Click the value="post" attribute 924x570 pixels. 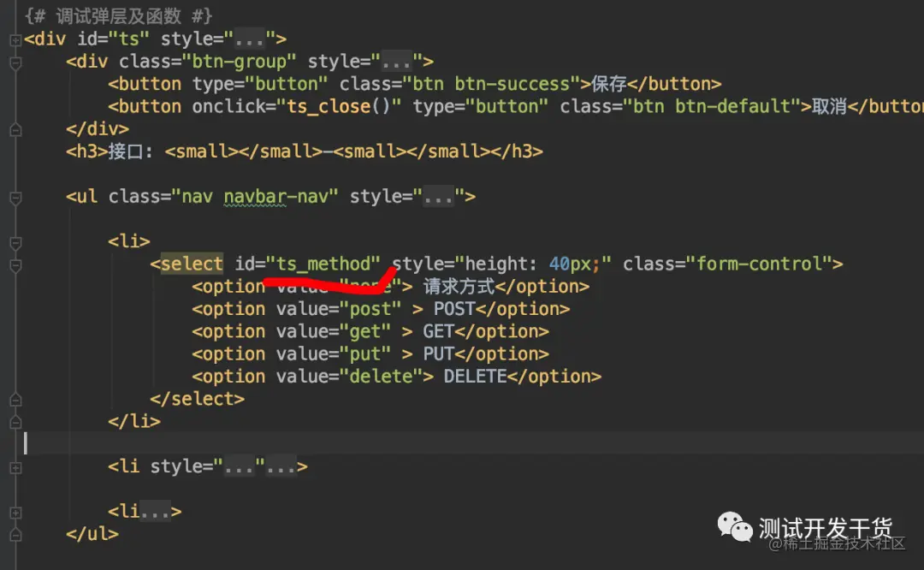pos(339,309)
